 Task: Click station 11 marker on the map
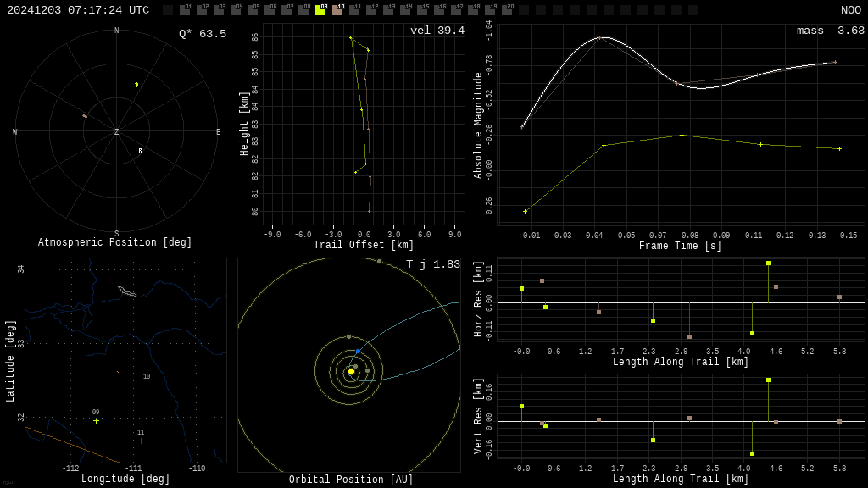(141, 441)
